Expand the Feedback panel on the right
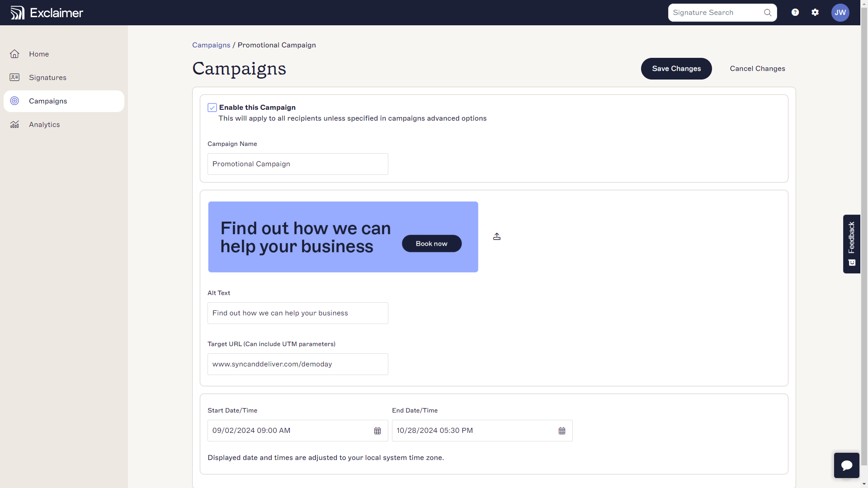Screen dimensions: 868x488 [851, 244]
